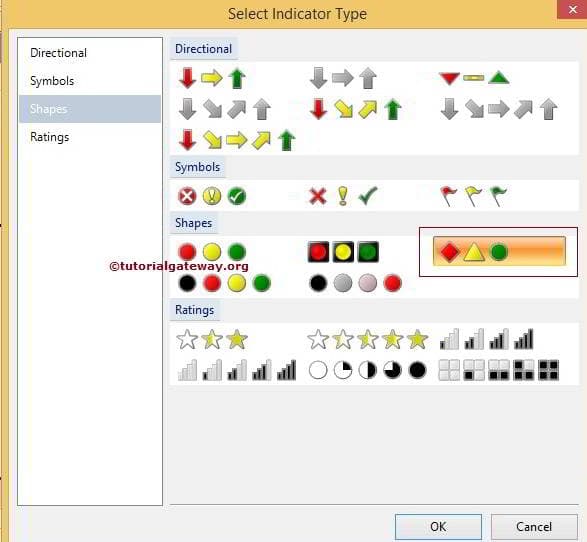Choose the 4 traffic lights with black circle
Image resolution: width=587 pixels, height=542 pixels.
[x=225, y=283]
